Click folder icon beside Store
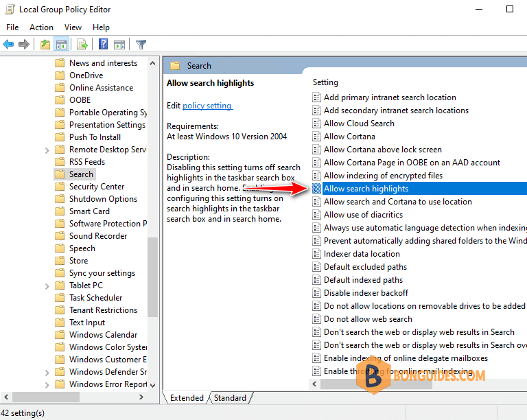Screen dimensions: 527x420 [x=60, y=261]
